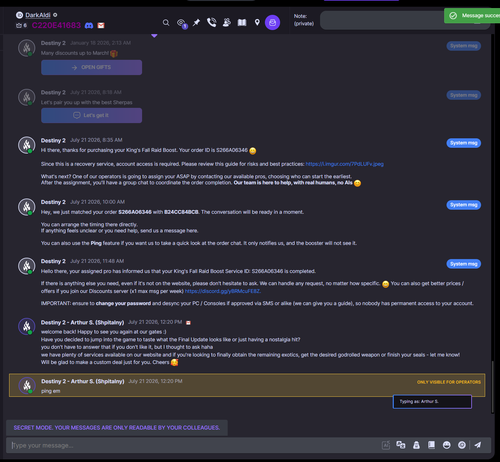Click the 'Typing as: Arthur S.' selector box
Screen dimensions: 500x462
click(432, 402)
